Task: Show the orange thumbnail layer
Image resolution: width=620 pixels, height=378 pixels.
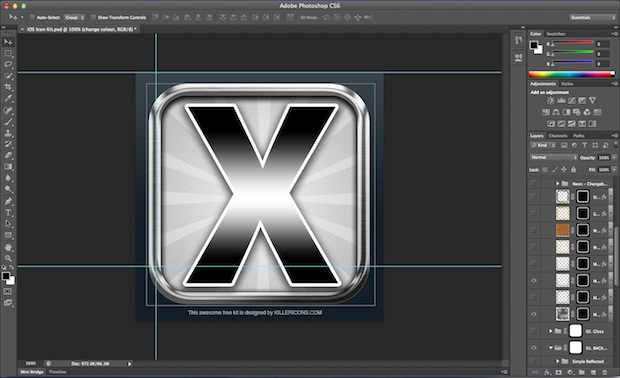Action: click(x=534, y=230)
